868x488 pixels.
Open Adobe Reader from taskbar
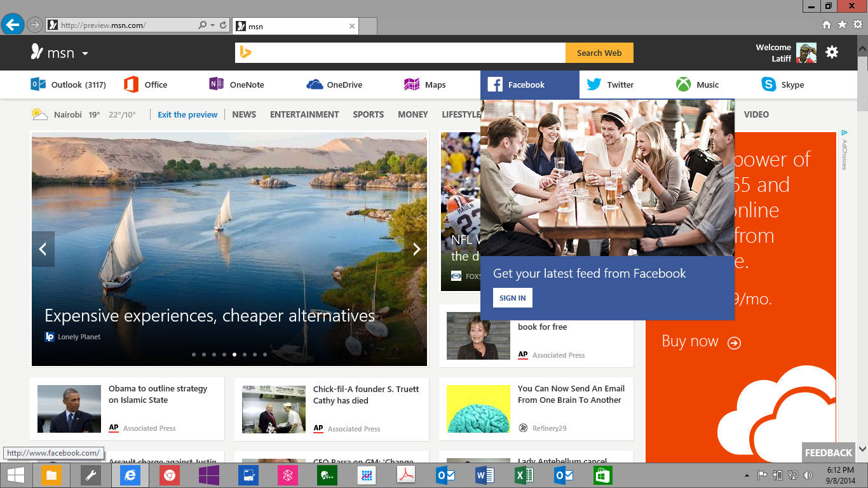406,475
